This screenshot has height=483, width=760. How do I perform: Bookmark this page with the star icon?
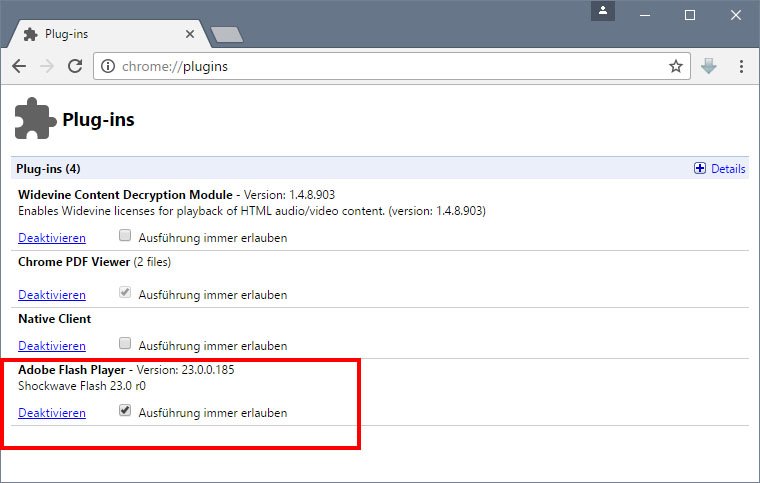[676, 67]
